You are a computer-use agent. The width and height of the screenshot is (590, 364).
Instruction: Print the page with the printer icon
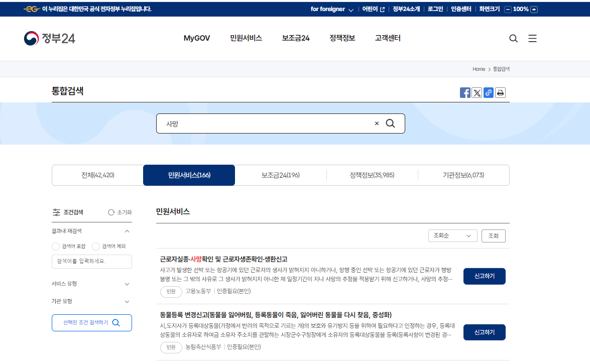pyautogui.click(x=500, y=92)
